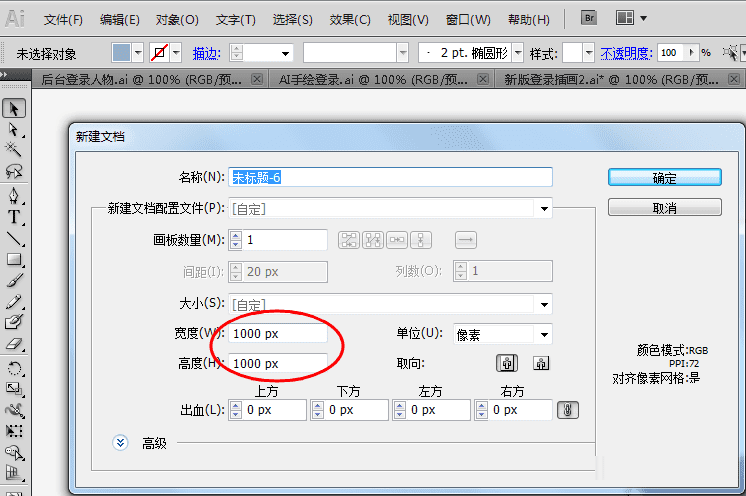This screenshot has height=496, width=746.
Task: Click the 名称 name field 未标题-6
Action: click(390, 177)
